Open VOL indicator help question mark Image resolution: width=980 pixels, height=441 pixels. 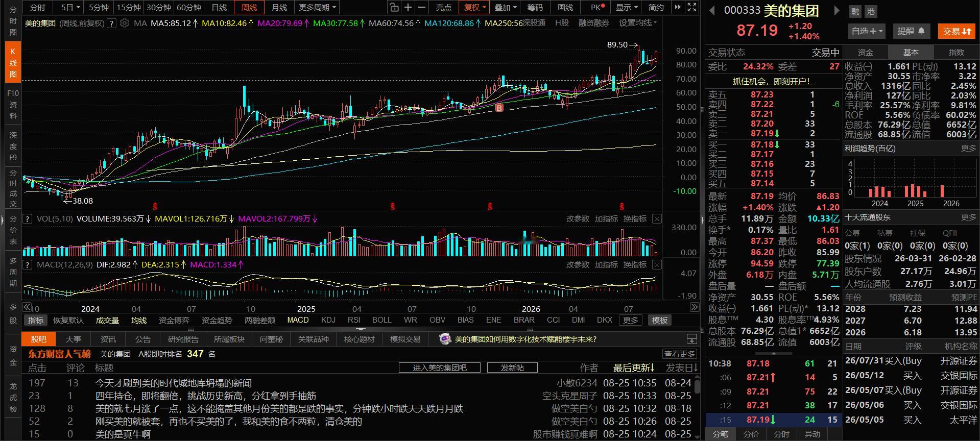click(28, 219)
